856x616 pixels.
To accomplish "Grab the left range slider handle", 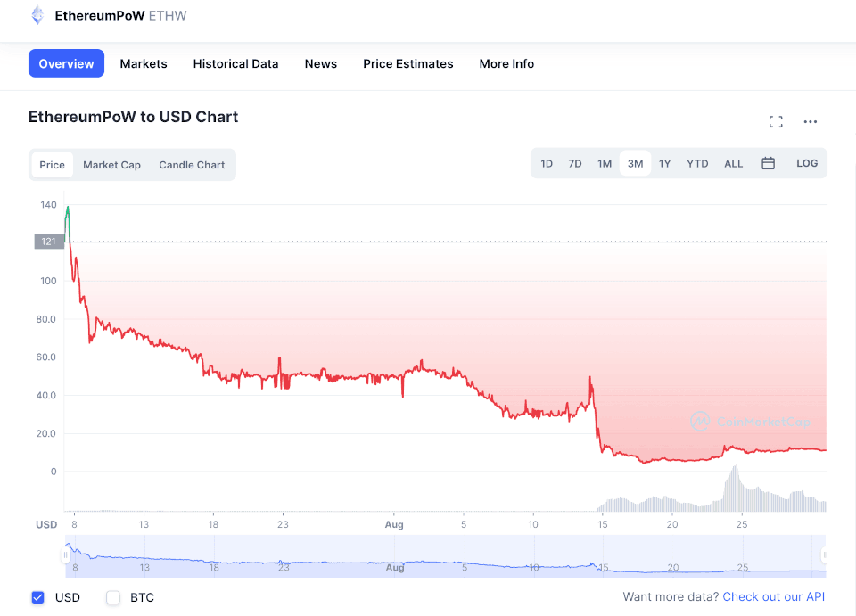I will pyautogui.click(x=65, y=555).
